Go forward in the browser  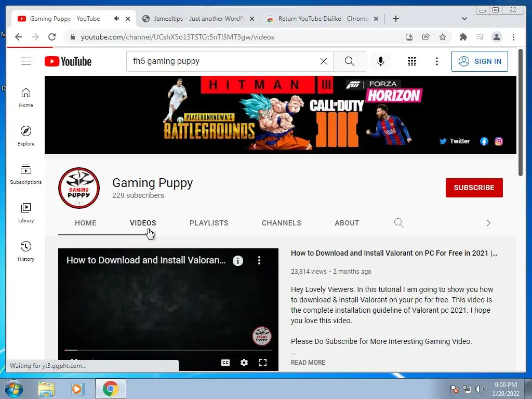pyautogui.click(x=35, y=37)
